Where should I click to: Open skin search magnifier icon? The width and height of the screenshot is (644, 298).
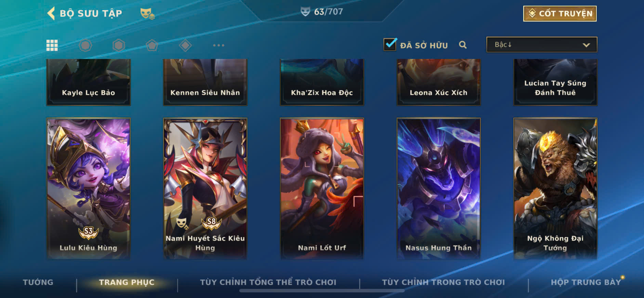[x=463, y=45]
